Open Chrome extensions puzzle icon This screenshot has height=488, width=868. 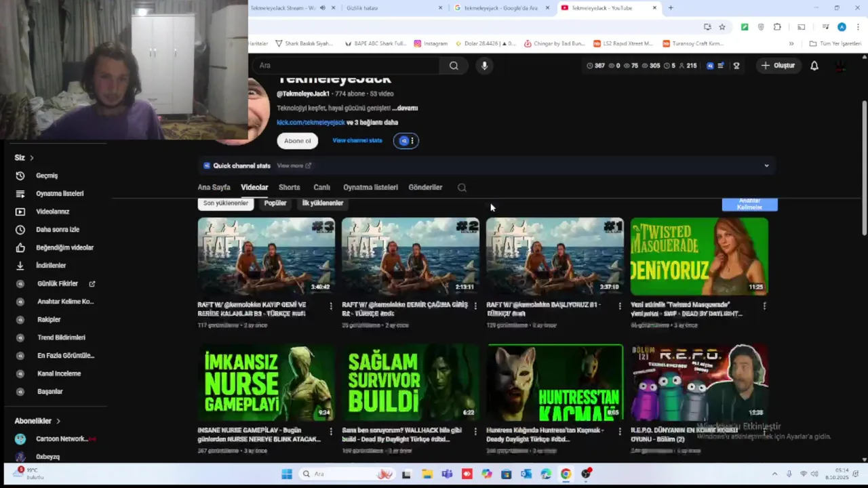[777, 27]
